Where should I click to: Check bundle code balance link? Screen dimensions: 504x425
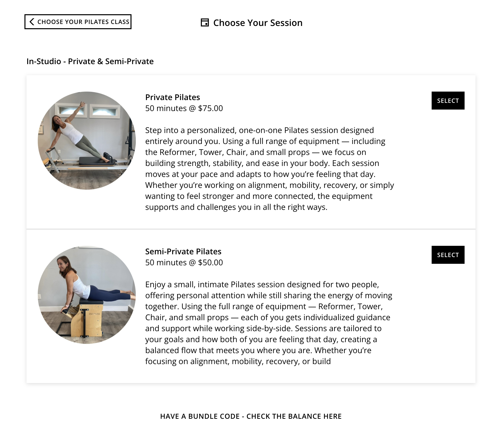click(x=251, y=416)
